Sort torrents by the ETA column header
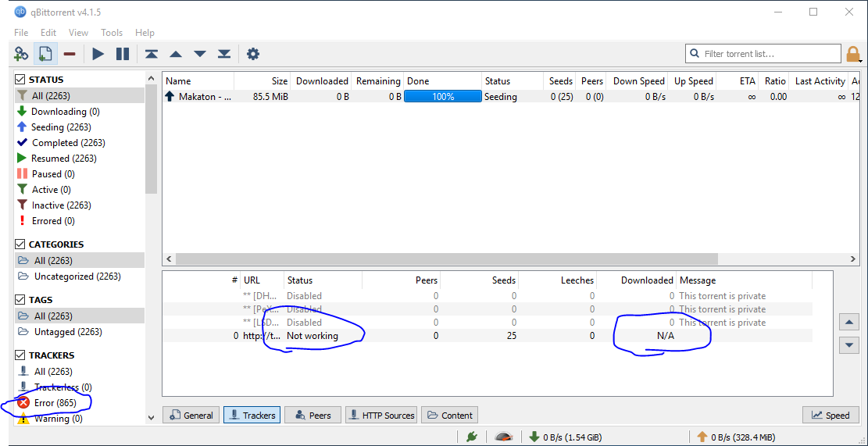This screenshot has width=868, height=446. [738, 80]
